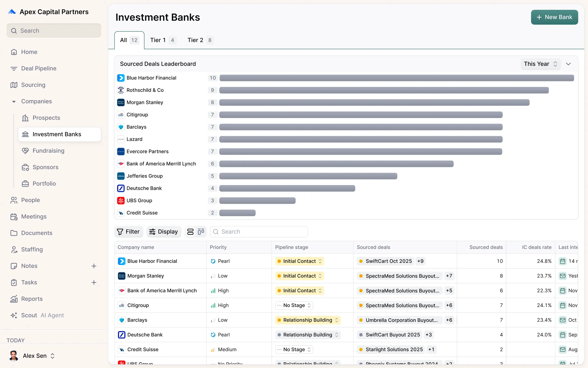Click the Lazard leaderboard entry

[134, 139]
